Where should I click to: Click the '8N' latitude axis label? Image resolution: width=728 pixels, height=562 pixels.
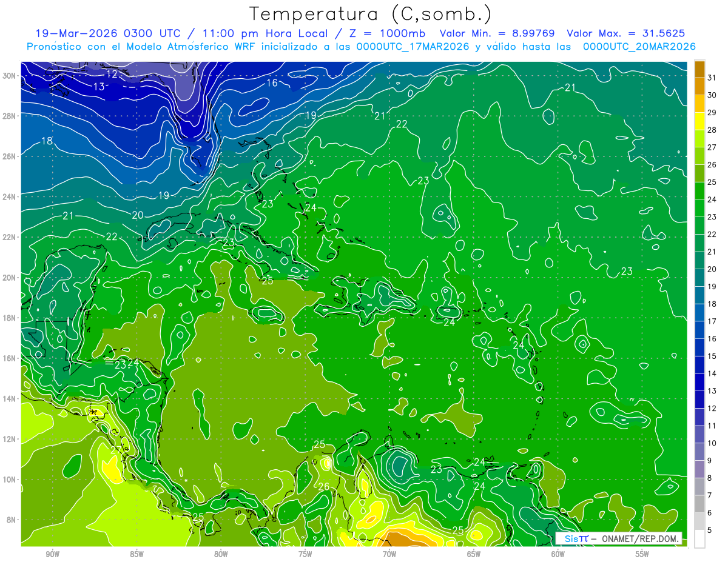(x=12, y=520)
